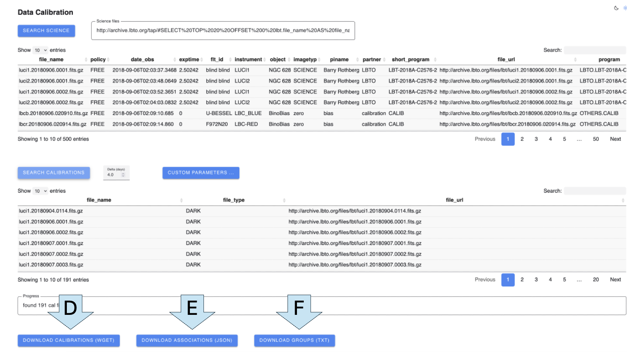Click the calibrations table Search box
The height and width of the screenshot is (357, 644).
(x=595, y=191)
